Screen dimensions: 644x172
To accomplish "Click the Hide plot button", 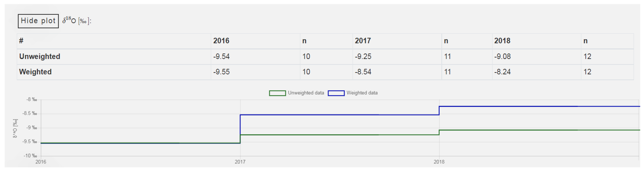I will click(x=38, y=21).
